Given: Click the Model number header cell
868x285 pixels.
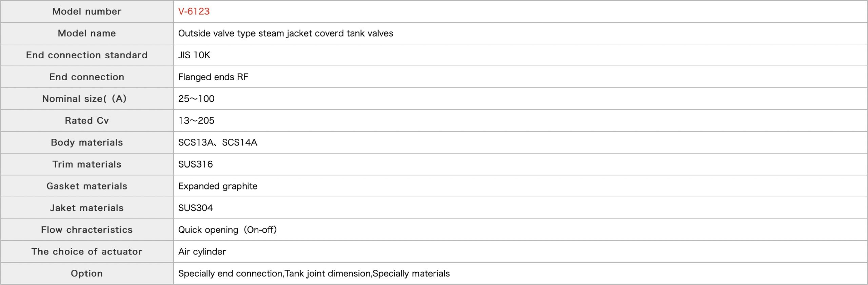Looking at the screenshot, I should [87, 12].
